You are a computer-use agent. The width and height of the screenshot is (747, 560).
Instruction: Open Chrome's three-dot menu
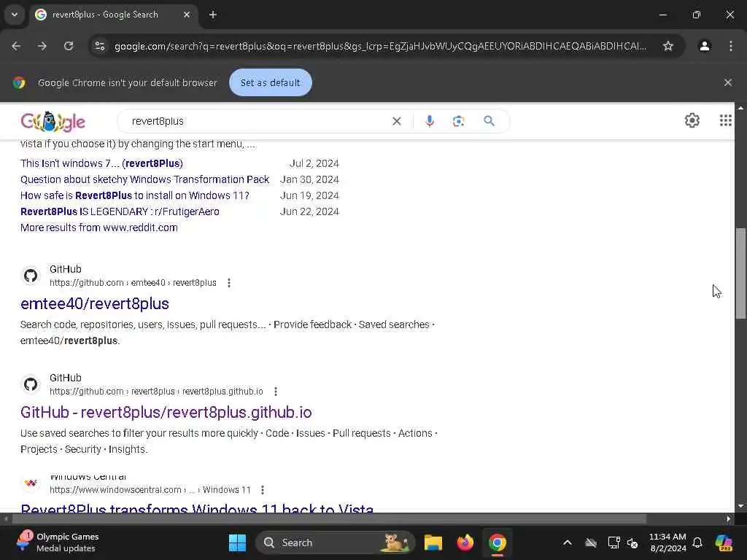click(x=731, y=46)
